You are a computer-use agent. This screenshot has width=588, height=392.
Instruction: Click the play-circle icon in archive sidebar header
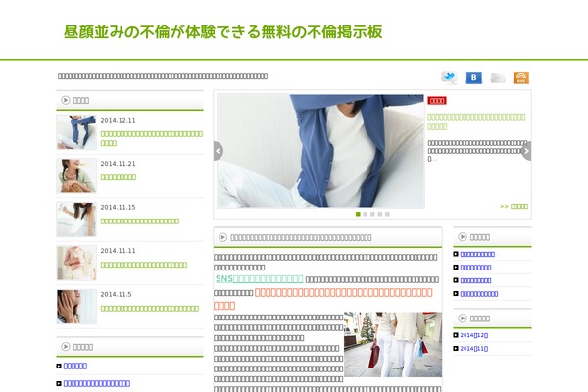(463, 318)
